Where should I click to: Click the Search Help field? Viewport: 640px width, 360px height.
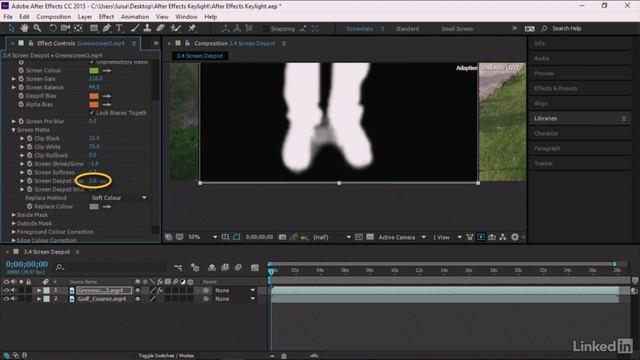click(x=567, y=29)
